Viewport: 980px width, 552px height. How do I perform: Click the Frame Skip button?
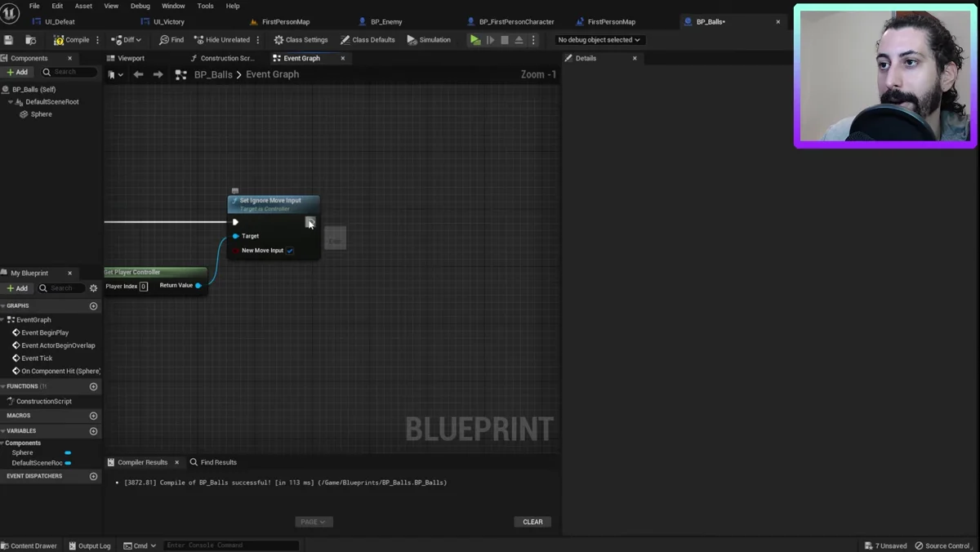coord(491,40)
